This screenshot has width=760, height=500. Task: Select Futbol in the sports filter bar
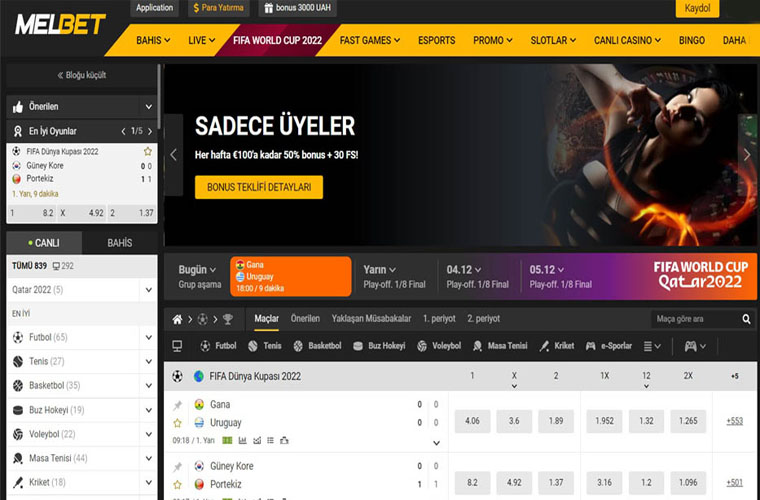pyautogui.click(x=218, y=346)
